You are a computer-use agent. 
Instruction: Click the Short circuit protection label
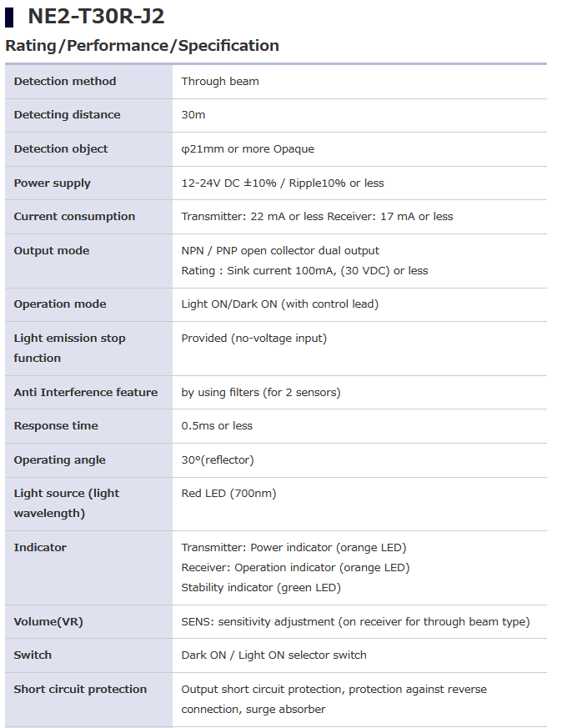coord(80,690)
